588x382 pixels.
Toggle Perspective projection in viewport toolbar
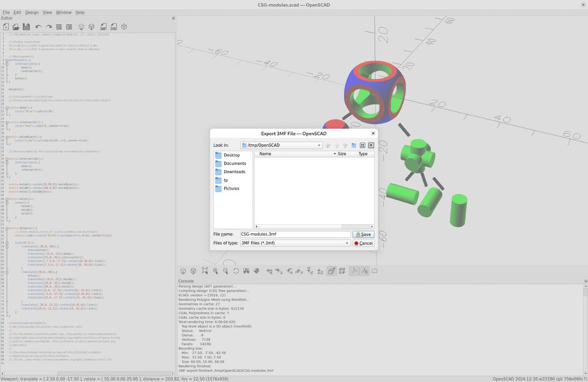(332, 271)
